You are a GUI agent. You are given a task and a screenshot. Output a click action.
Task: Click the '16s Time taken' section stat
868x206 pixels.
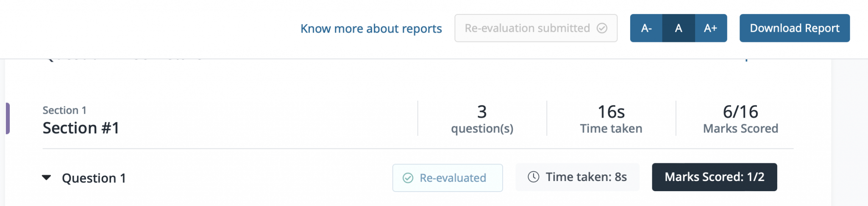611,119
